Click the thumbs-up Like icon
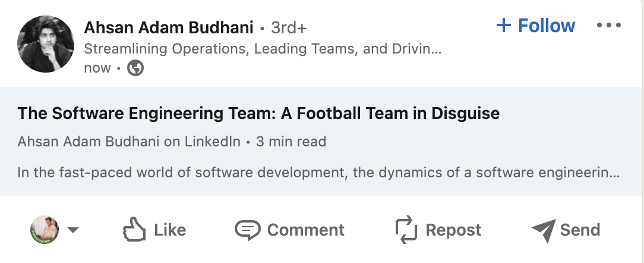 tap(134, 230)
